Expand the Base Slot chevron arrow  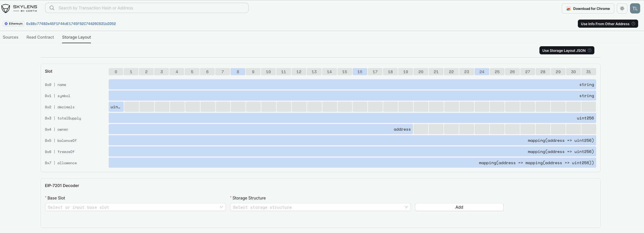(x=221, y=207)
